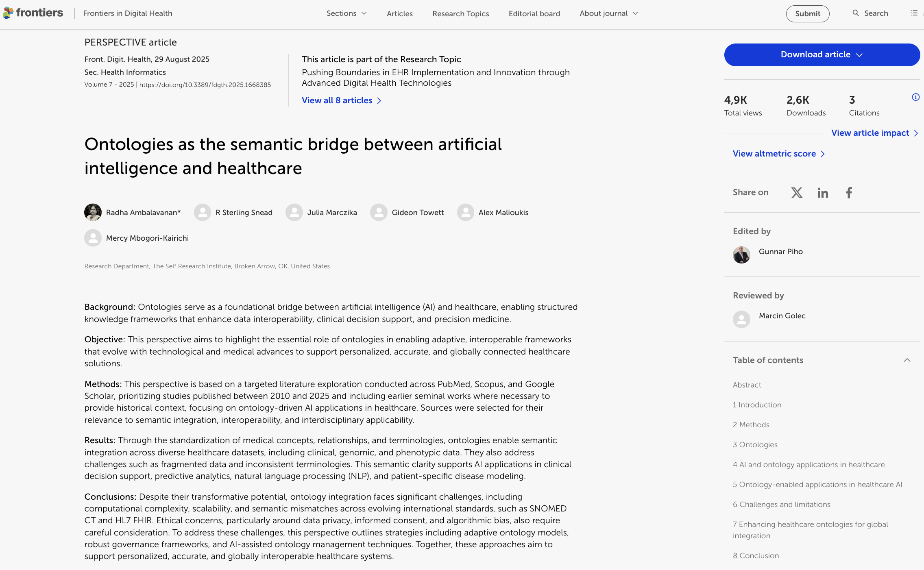The image size is (924, 570).
Task: Open the Editorial board page
Action: tap(534, 14)
